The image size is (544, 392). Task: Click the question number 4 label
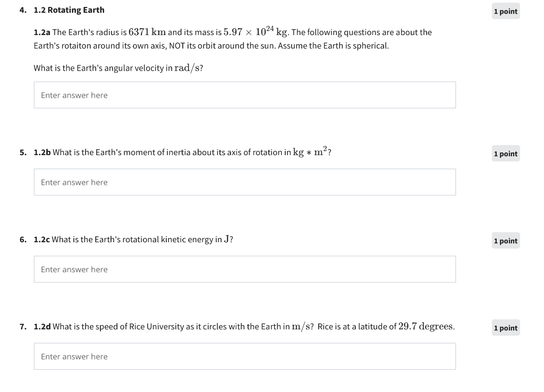coord(23,10)
